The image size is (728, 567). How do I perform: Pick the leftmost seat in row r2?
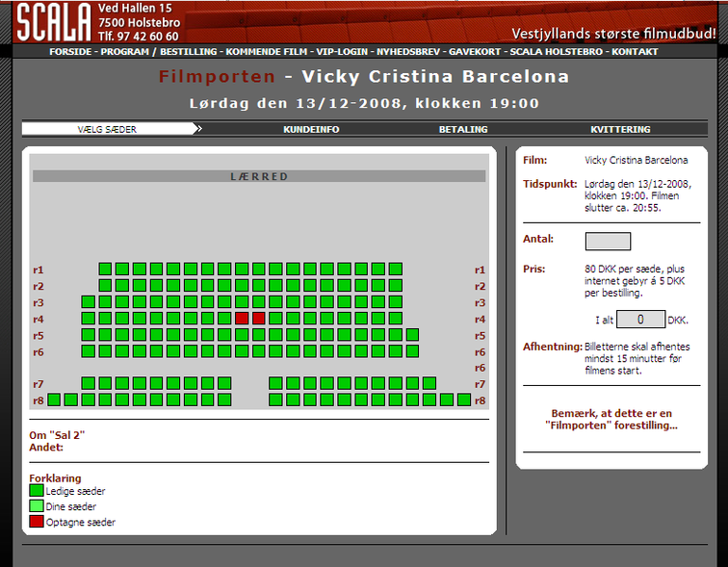tap(105, 285)
